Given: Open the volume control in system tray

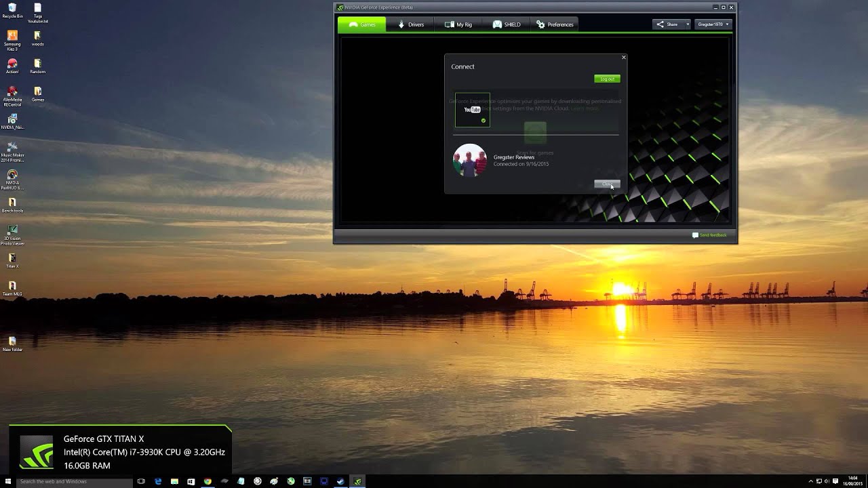Looking at the screenshot, I should [827, 481].
